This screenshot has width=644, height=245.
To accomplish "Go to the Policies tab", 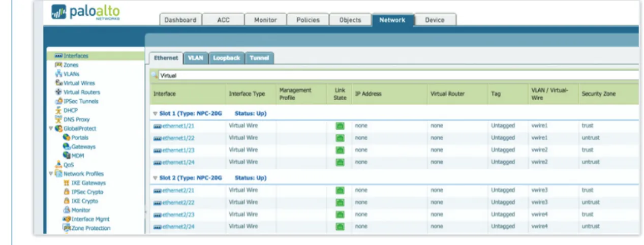I will coord(308,20).
